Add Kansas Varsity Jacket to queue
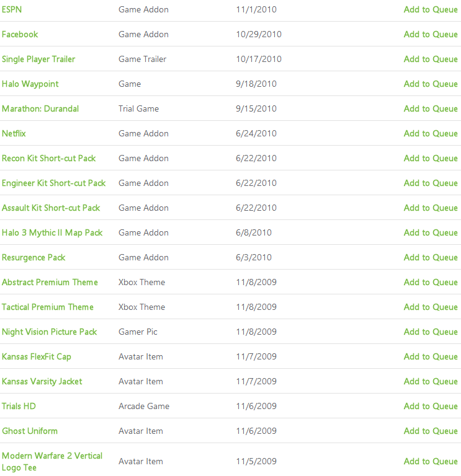The image size is (461, 476). (431, 382)
